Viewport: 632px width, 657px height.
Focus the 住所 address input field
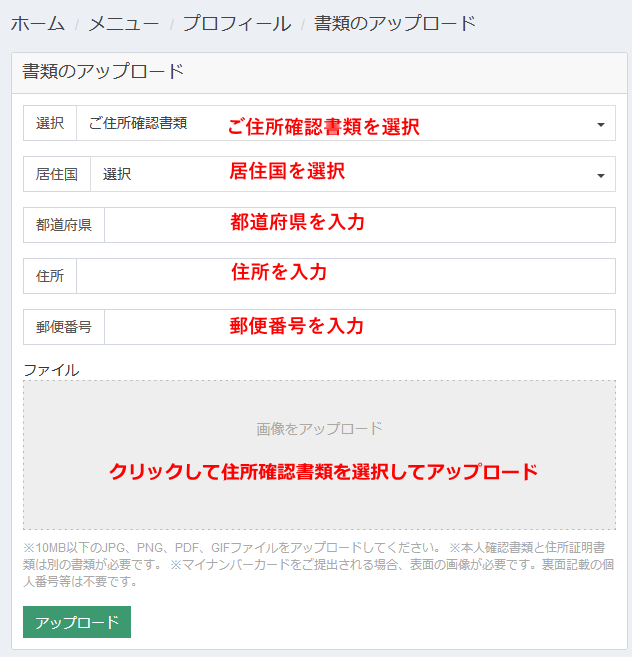pyautogui.click(x=346, y=276)
